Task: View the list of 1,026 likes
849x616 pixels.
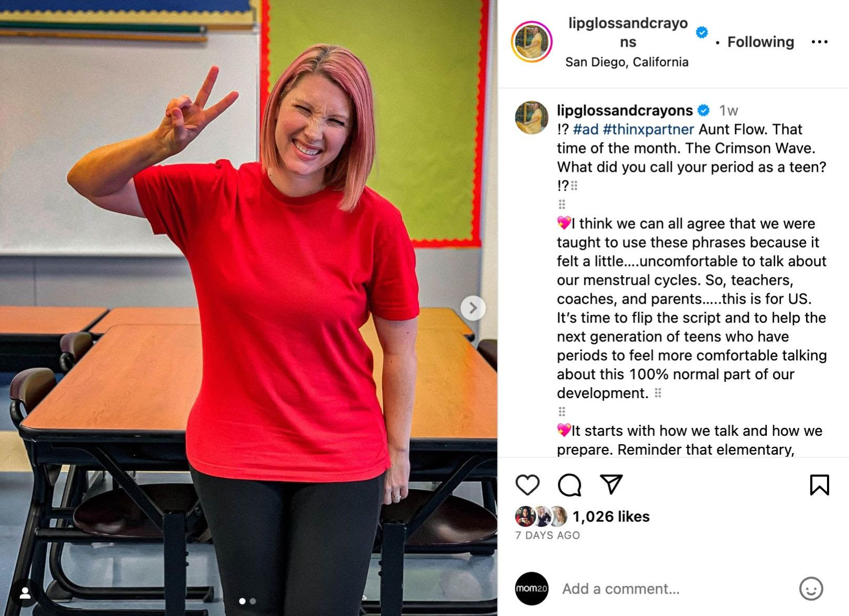Action: 611,516
